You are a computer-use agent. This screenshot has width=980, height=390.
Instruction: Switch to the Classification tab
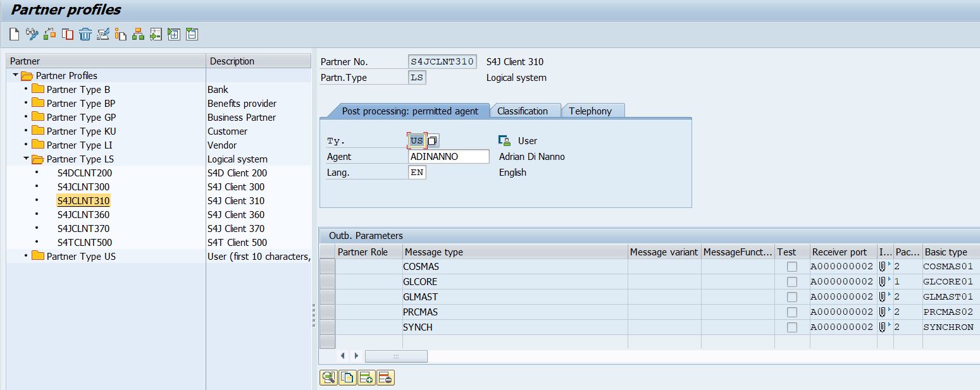coord(525,110)
